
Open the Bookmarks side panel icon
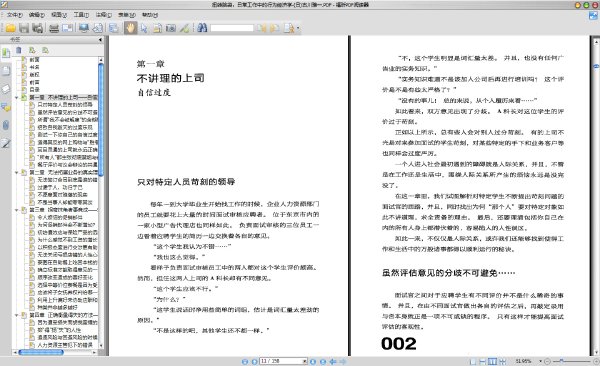tap(6, 53)
